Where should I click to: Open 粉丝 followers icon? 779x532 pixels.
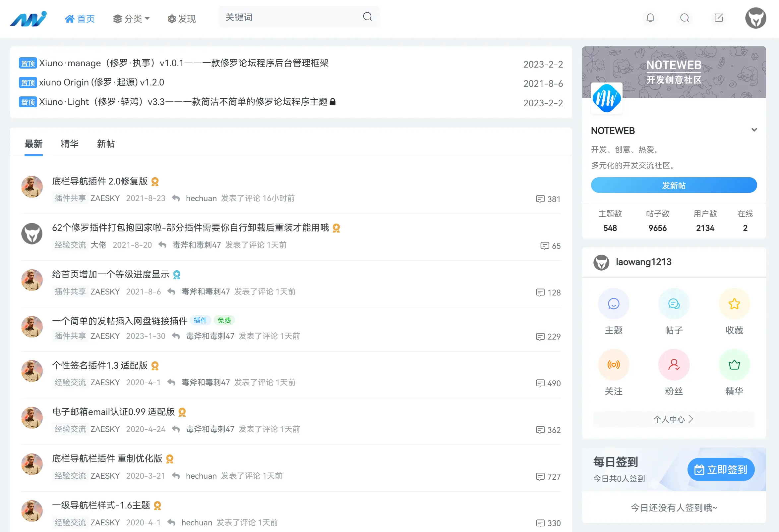(x=673, y=364)
